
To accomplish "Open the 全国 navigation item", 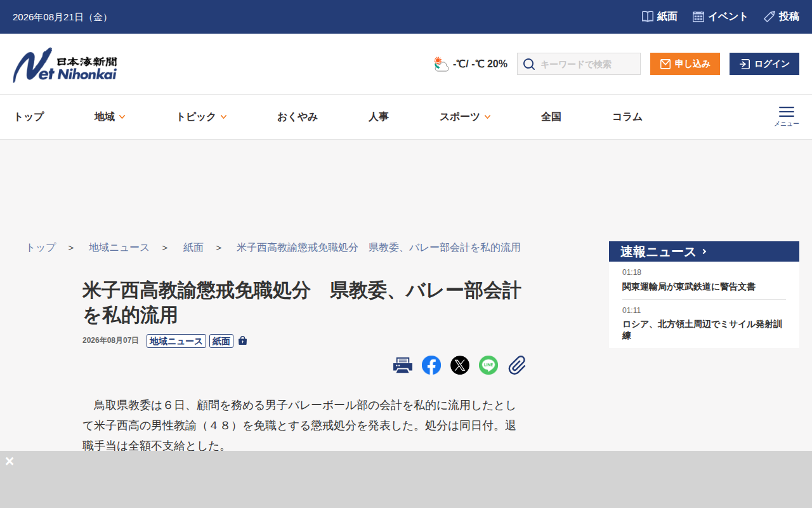I will pos(551,117).
